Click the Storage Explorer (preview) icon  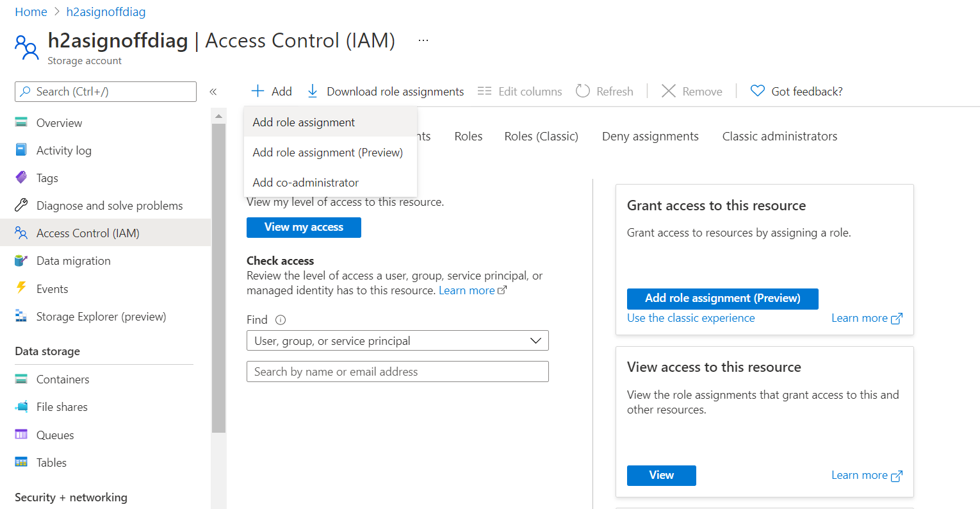[21, 316]
